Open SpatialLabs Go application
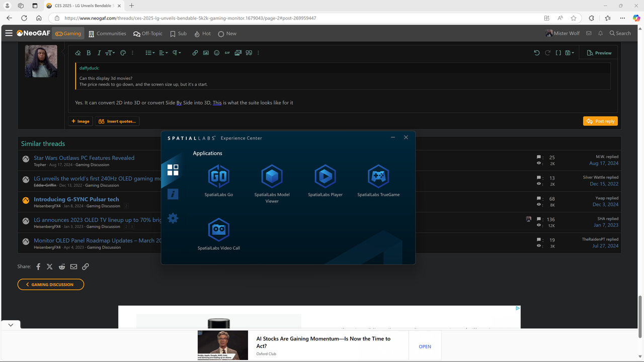This screenshot has height=362, width=644. point(218,180)
